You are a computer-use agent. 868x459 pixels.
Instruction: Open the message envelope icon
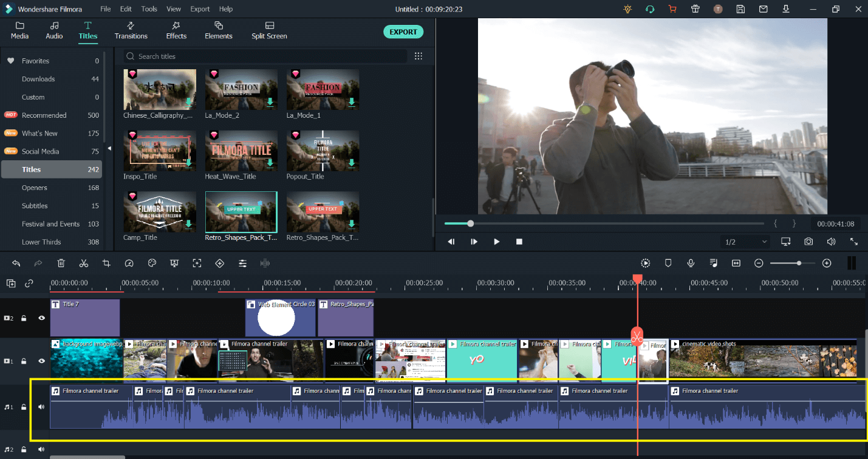(764, 9)
